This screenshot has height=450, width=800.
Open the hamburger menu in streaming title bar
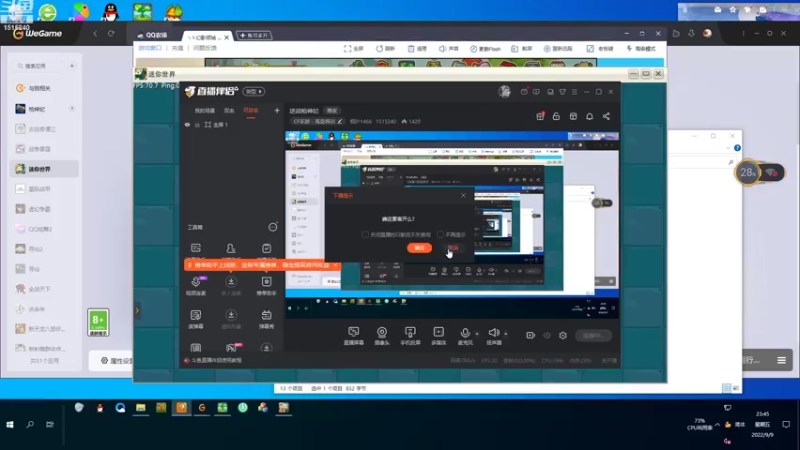coord(574,92)
